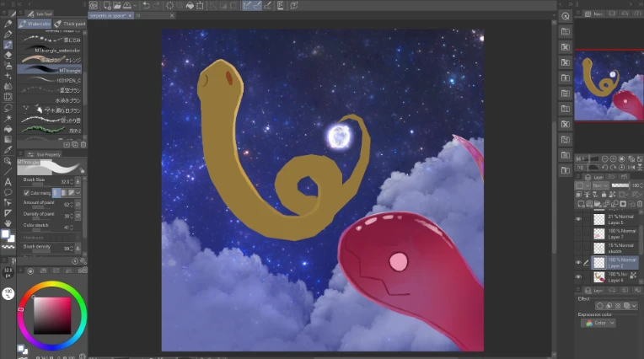
Task: Click the Open file folder icon
Action: 117,5
